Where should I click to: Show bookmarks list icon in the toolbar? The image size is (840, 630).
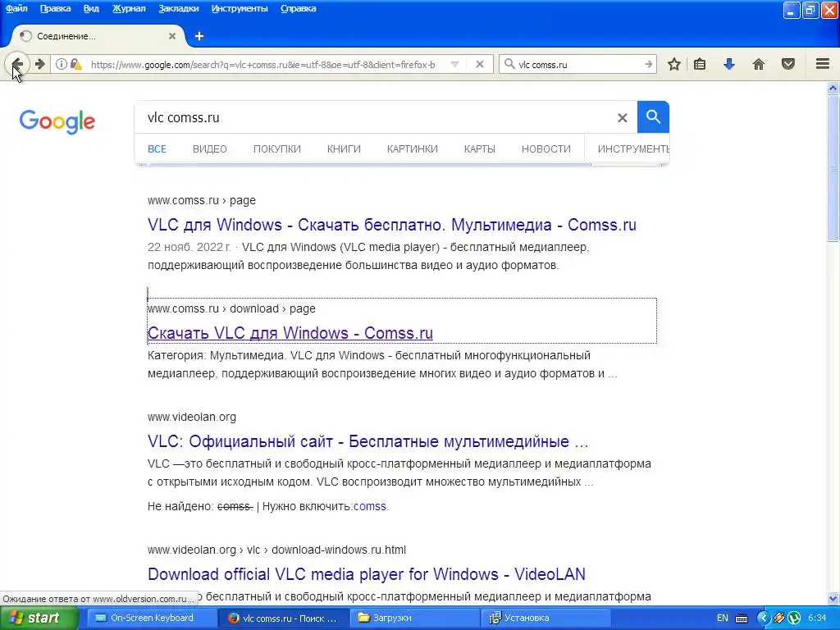click(700, 64)
